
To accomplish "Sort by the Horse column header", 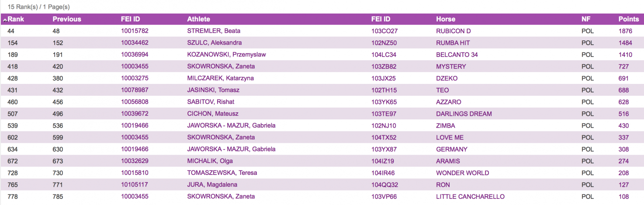I will click(x=445, y=19).
